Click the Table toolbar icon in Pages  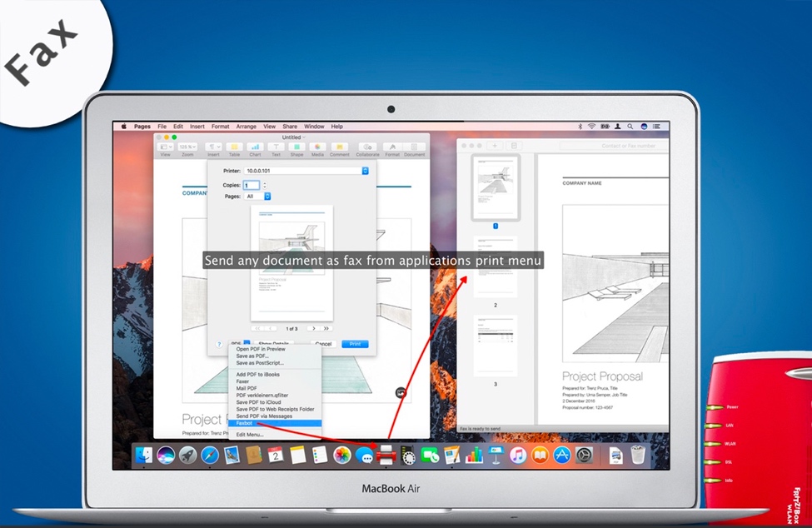[234, 147]
